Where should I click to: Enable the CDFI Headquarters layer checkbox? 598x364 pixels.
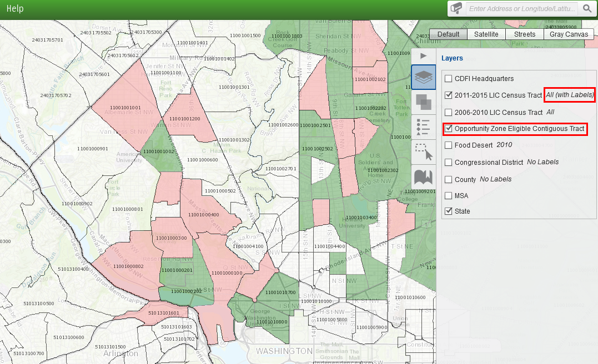(448, 79)
